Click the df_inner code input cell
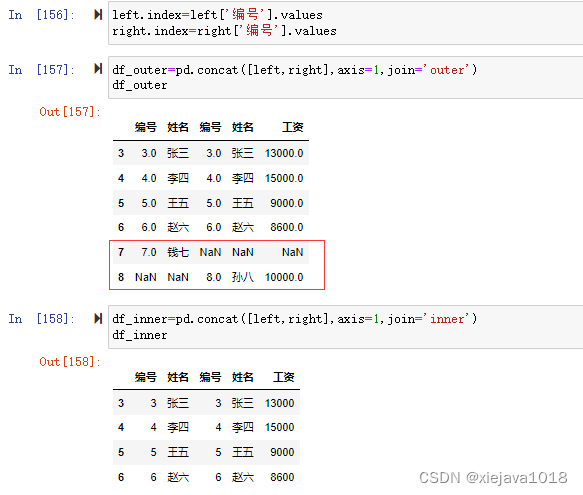Screen dimensions: 583x495 pyautogui.click(x=345, y=327)
